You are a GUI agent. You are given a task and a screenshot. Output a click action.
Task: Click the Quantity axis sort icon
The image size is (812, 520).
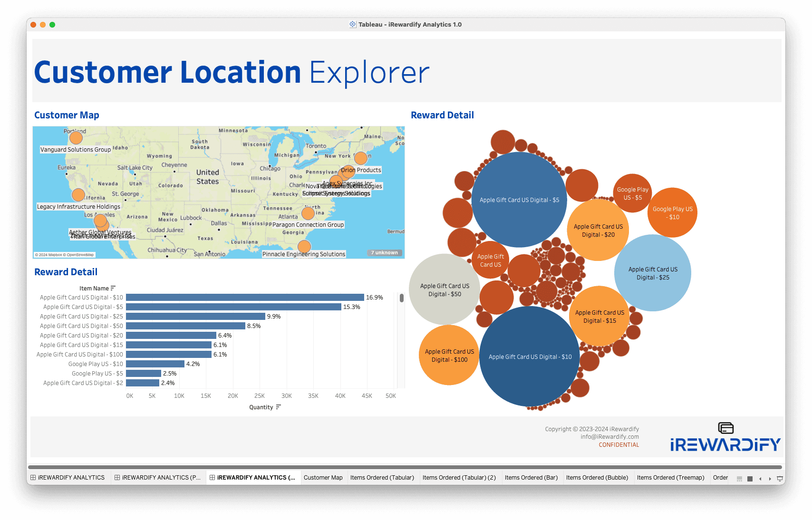278,407
